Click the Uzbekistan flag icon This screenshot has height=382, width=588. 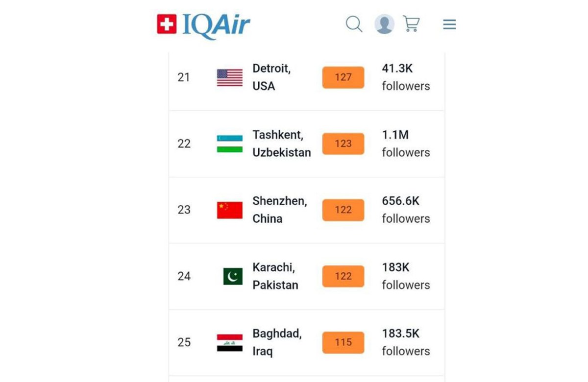click(230, 144)
